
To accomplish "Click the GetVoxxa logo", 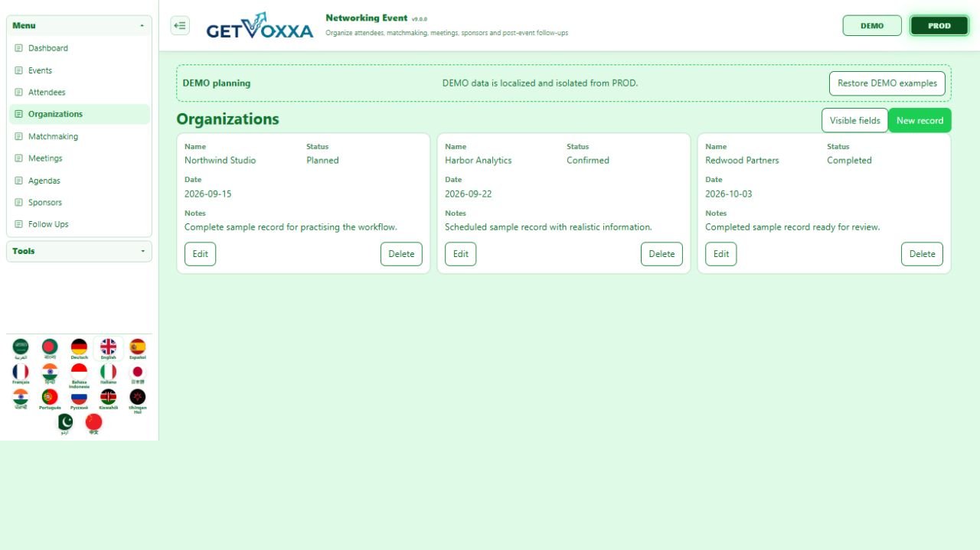I will point(260,26).
